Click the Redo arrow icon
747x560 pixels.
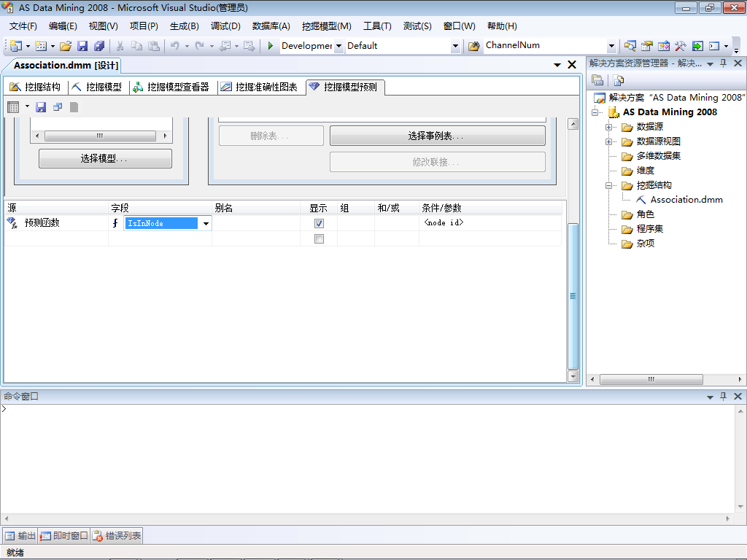pyautogui.click(x=200, y=46)
